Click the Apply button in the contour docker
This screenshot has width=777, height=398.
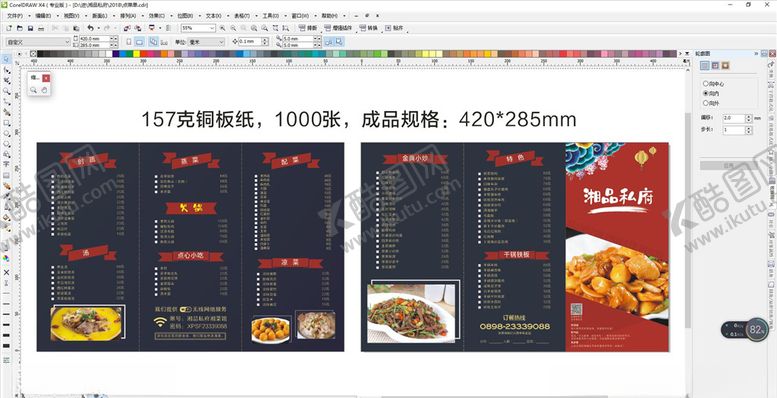tap(728, 166)
